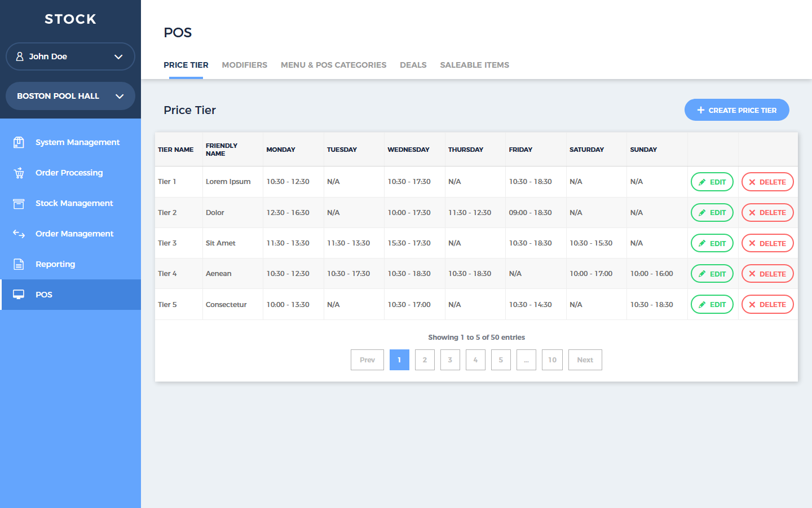This screenshot has height=508, width=812.
Task: Go to page 2 of results
Action: (x=425, y=360)
